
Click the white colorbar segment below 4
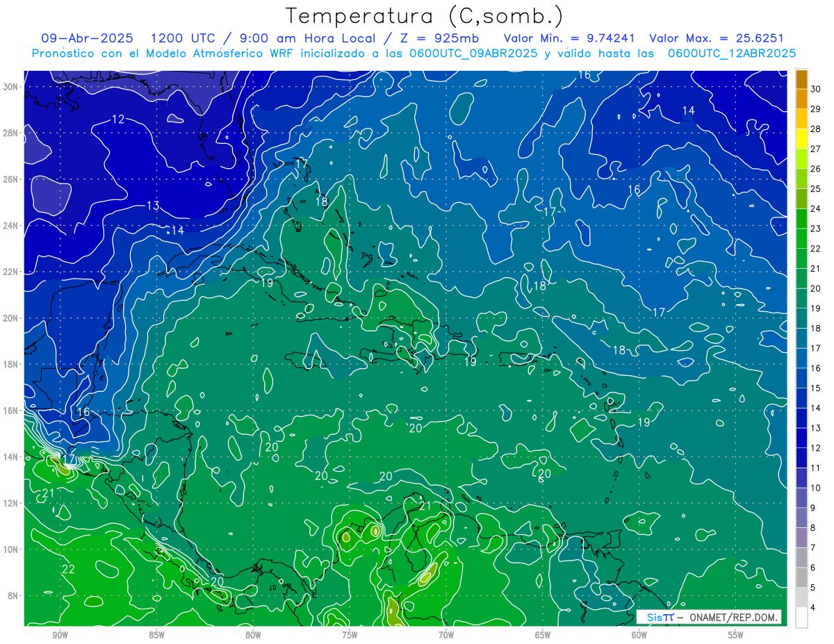[x=801, y=618]
